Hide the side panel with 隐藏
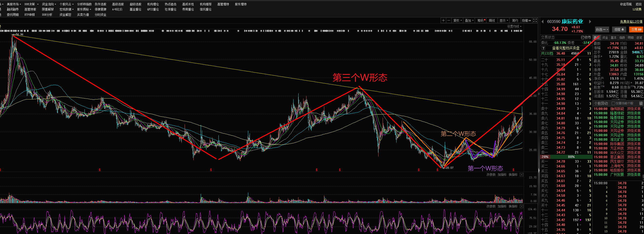The width and height of the screenshot is (644, 234). 526,20
